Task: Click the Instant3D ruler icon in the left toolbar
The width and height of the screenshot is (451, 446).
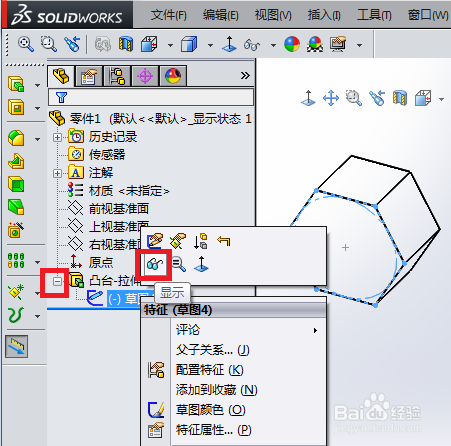Action: [x=16, y=347]
